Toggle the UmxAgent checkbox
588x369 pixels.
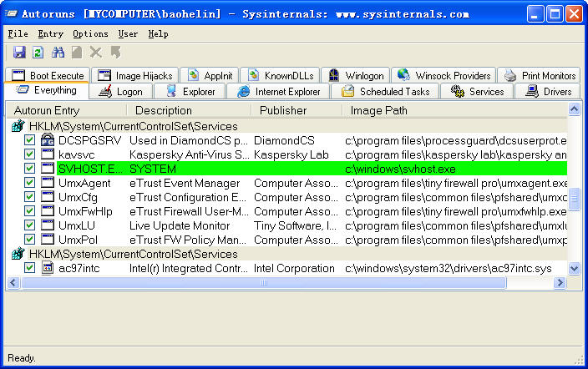click(x=29, y=183)
